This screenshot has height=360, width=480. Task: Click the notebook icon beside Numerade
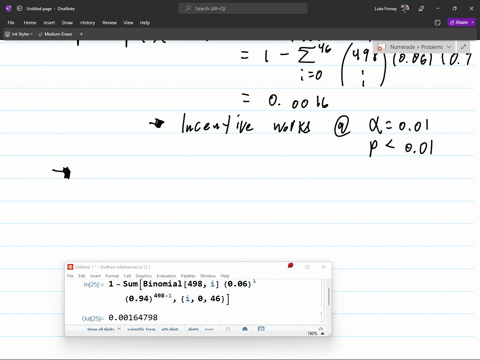coord(381,47)
